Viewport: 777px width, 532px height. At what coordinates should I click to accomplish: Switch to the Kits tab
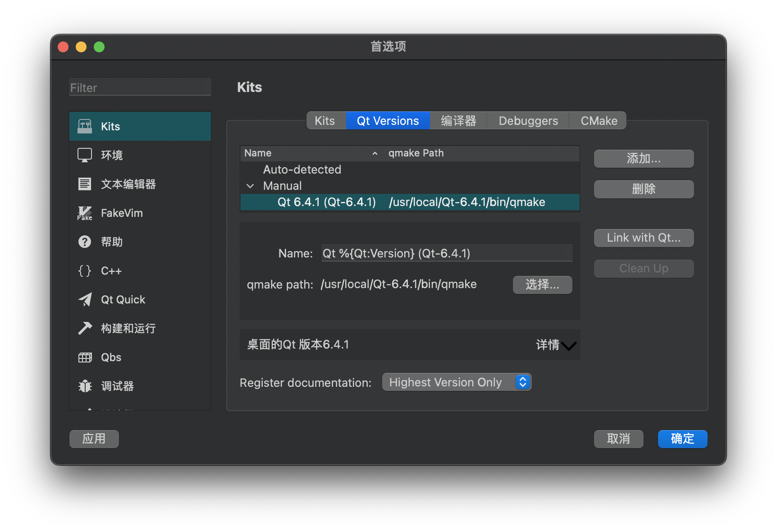(326, 121)
